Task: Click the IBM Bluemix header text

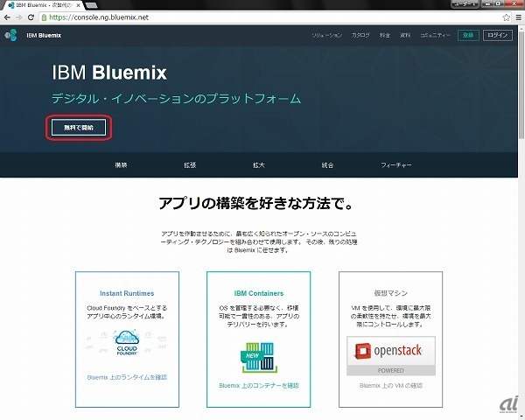Action: (44, 36)
